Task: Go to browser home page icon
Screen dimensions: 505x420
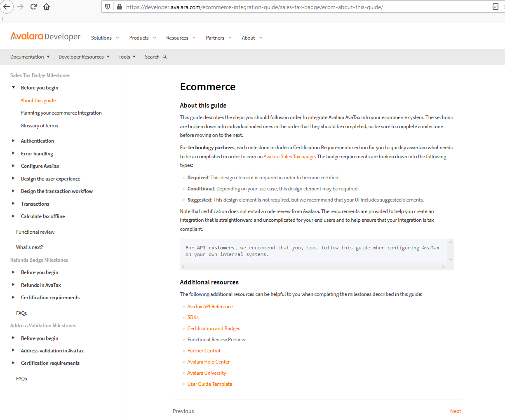Action: 47,7
